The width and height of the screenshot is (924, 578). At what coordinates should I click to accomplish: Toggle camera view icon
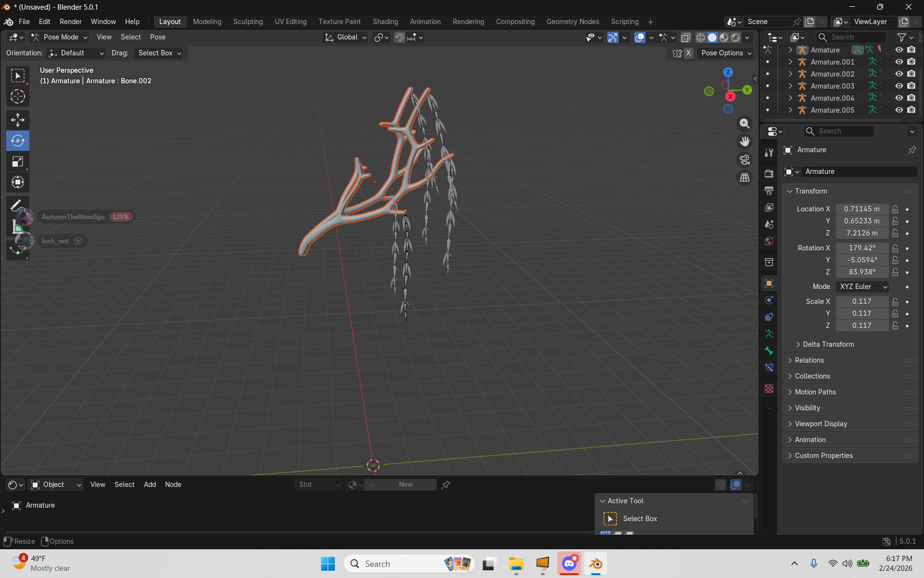click(x=744, y=160)
